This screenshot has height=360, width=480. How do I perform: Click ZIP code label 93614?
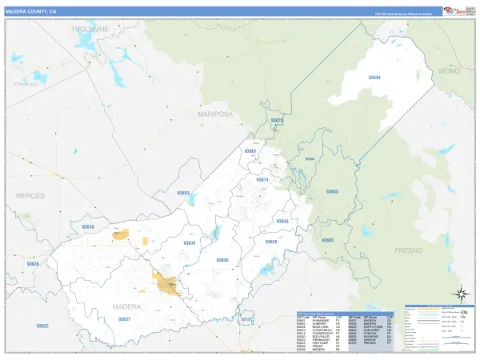coord(262,180)
